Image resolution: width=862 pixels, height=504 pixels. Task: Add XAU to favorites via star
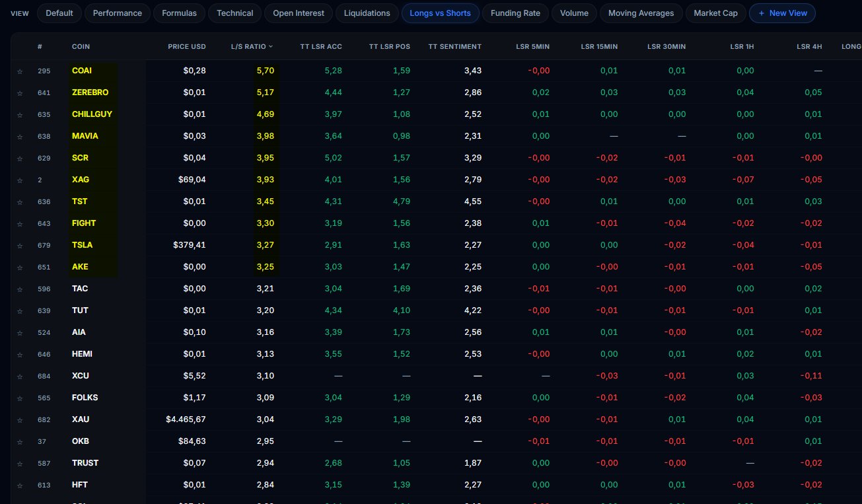pyautogui.click(x=20, y=419)
